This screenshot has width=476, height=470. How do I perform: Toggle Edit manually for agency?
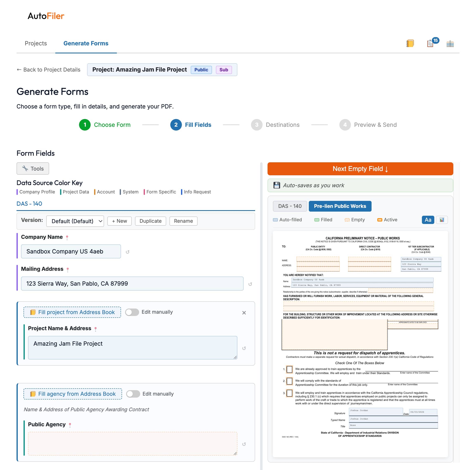133,394
